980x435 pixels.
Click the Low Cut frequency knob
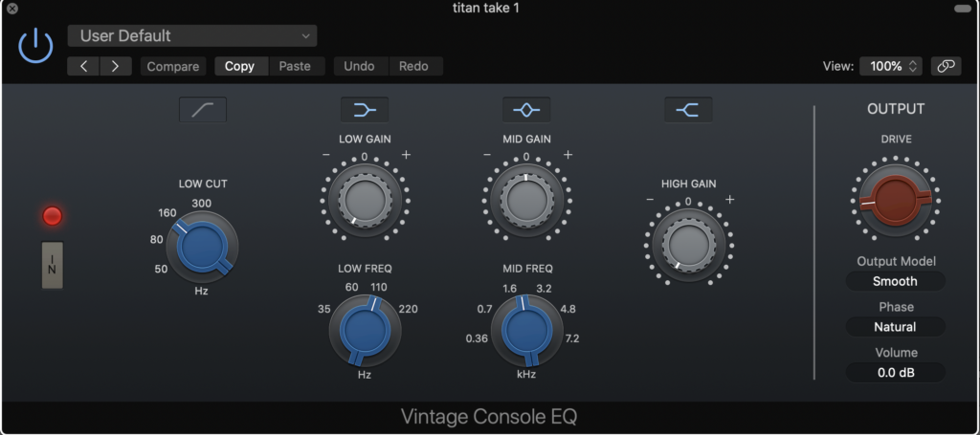[x=202, y=246]
